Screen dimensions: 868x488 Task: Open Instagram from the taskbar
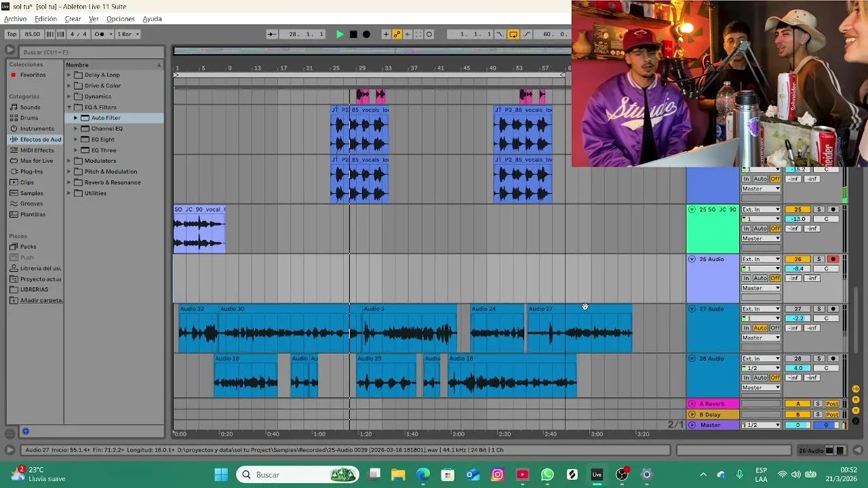point(497,474)
